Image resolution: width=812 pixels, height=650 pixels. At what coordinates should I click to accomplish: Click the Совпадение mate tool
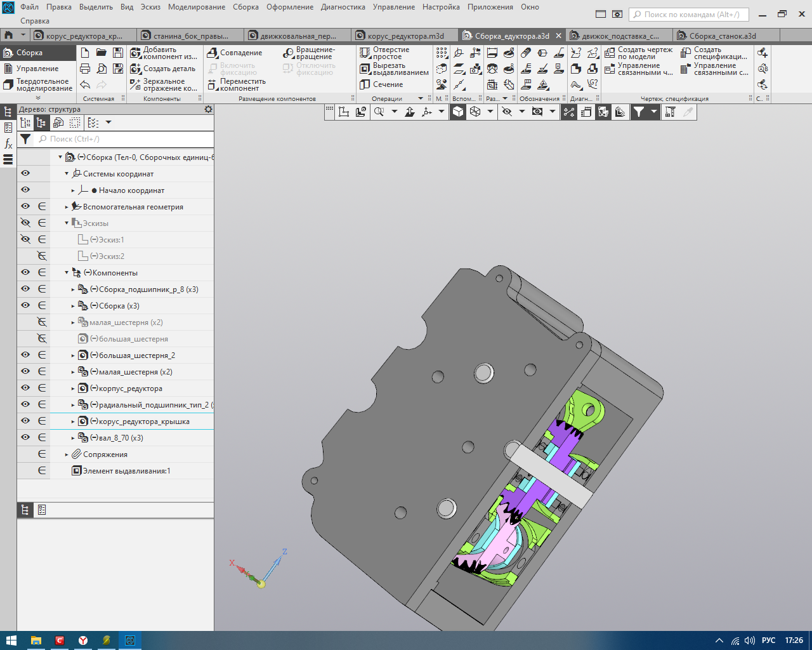[x=235, y=53]
